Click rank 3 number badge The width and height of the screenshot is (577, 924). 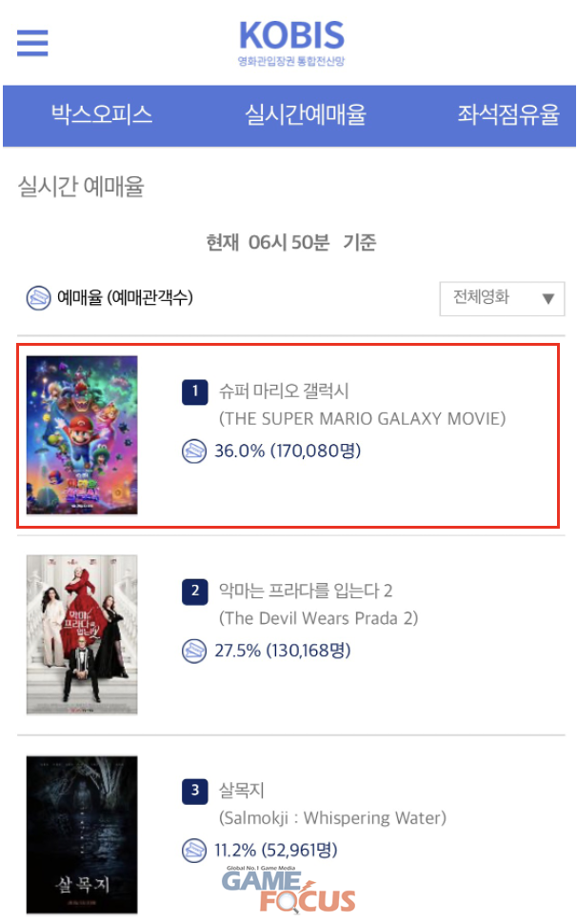click(195, 791)
